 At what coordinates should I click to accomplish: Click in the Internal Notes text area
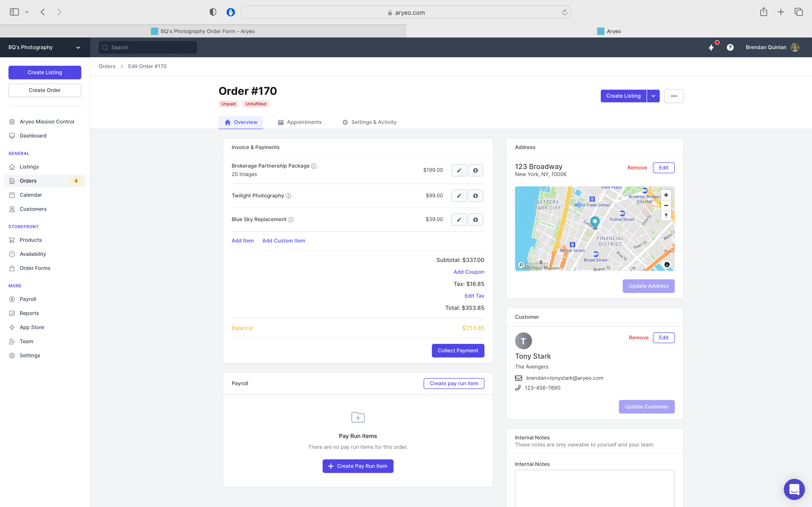point(594,488)
